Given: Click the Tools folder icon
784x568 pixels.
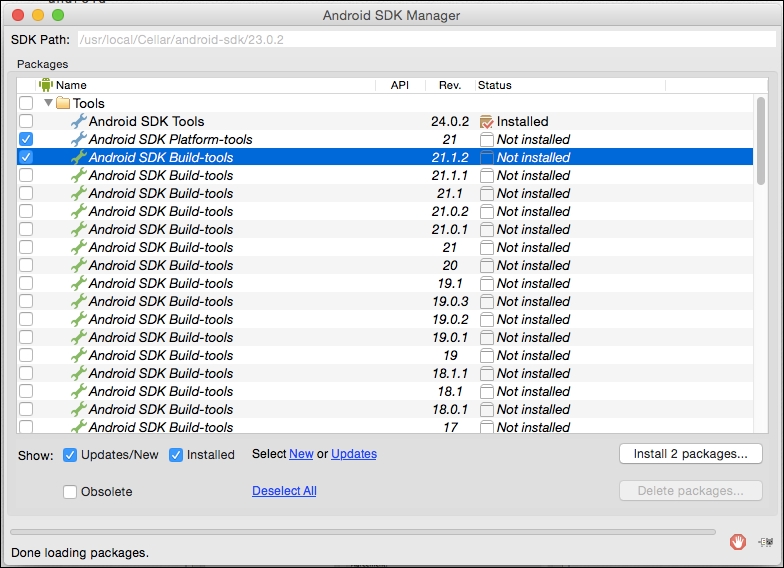Looking at the screenshot, I should click(x=63, y=103).
